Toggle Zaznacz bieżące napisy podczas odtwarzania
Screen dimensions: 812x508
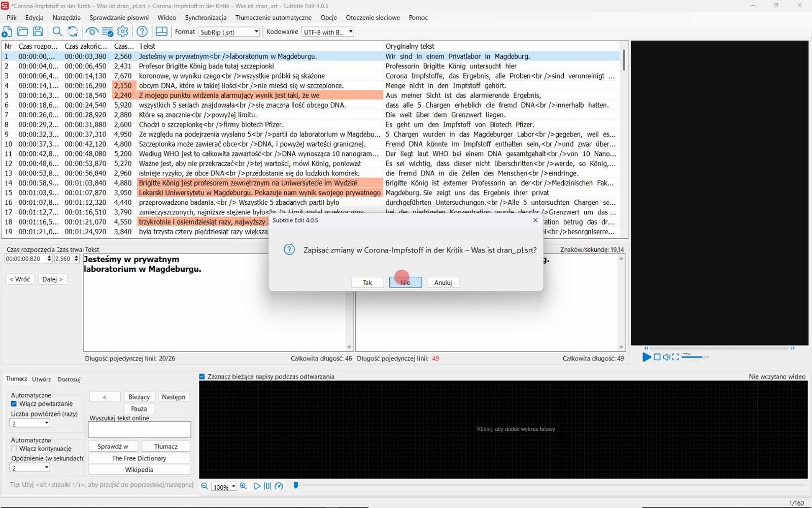pos(202,376)
